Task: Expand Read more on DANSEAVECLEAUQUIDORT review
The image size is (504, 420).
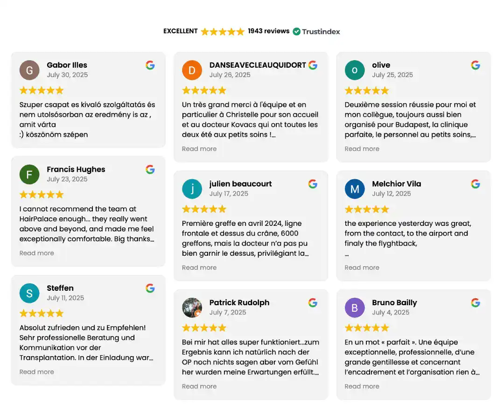Action: 199,149
